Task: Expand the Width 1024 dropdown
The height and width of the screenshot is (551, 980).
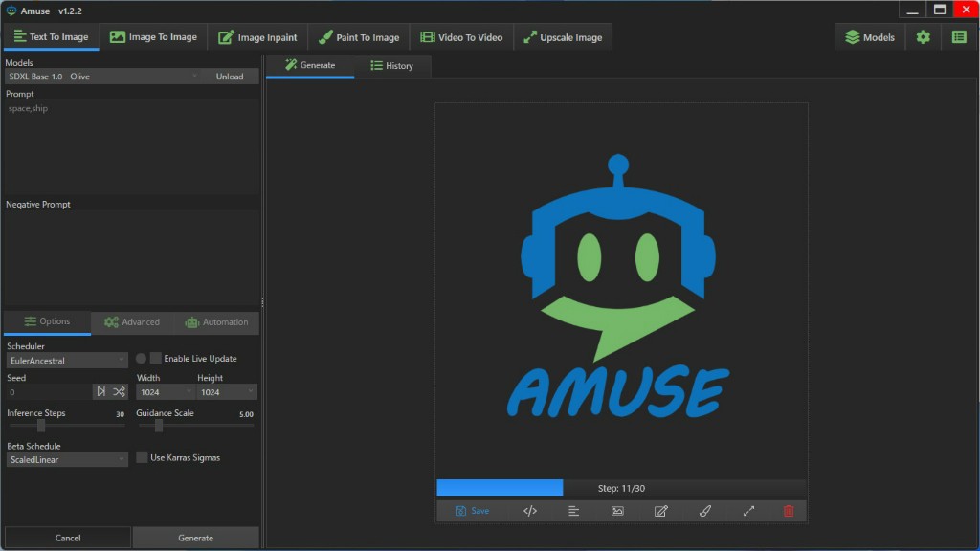Action: click(x=165, y=392)
